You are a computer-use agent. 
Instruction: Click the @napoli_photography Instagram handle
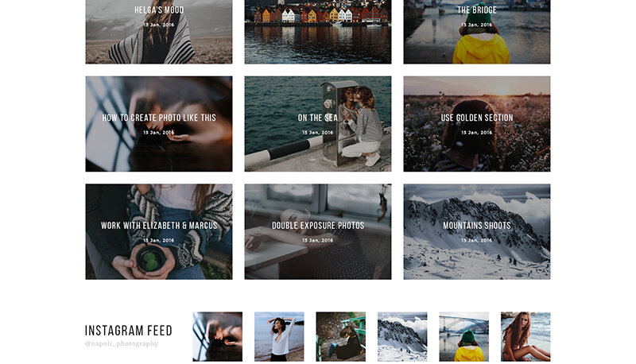pyautogui.click(x=122, y=343)
